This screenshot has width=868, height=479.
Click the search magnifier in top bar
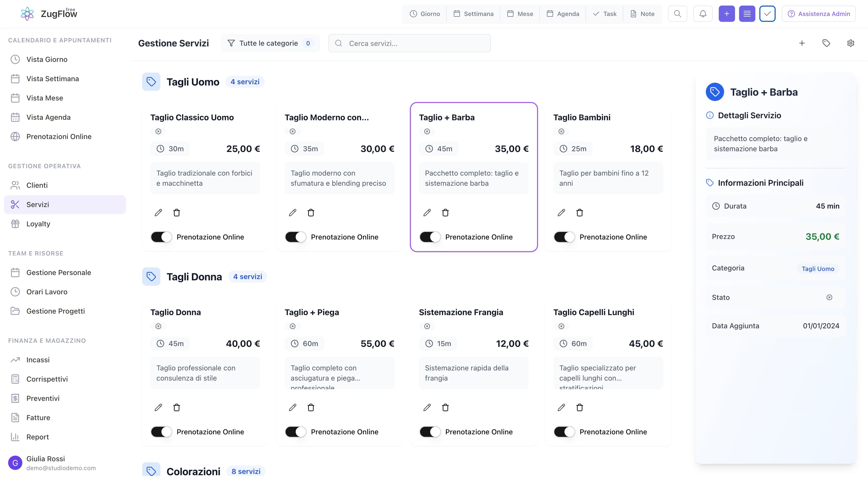[677, 14]
